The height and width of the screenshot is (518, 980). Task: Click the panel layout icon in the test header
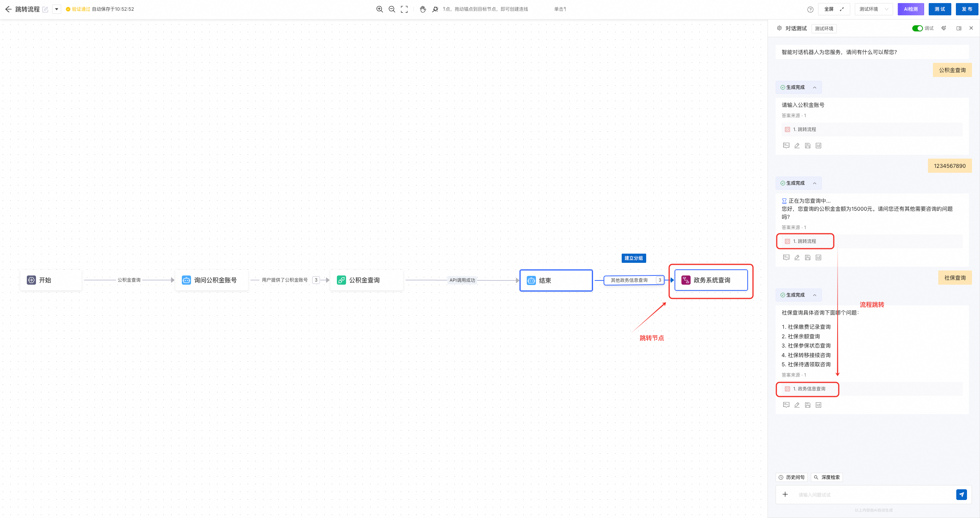pos(959,28)
